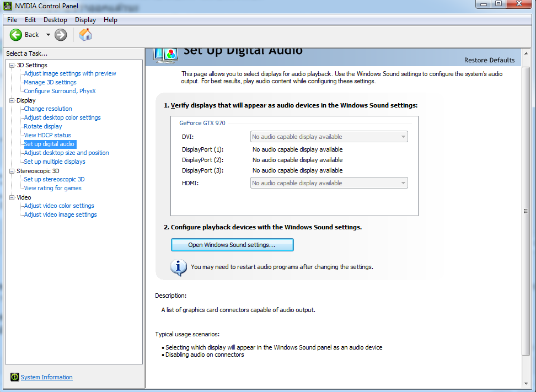Open the Help menu
This screenshot has width=536, height=392.
click(110, 20)
